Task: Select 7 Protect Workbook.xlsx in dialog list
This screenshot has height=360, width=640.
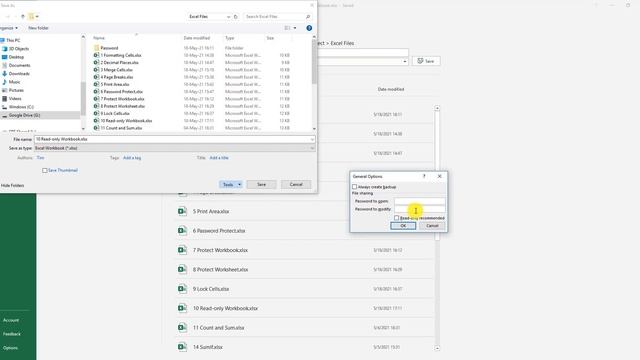Action: 122,99
